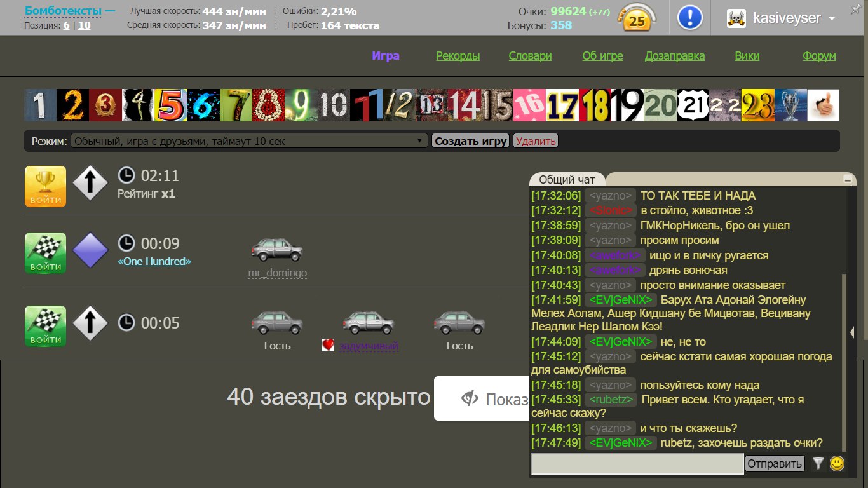Open the game mode dropdown
868x488 pixels.
coord(248,141)
